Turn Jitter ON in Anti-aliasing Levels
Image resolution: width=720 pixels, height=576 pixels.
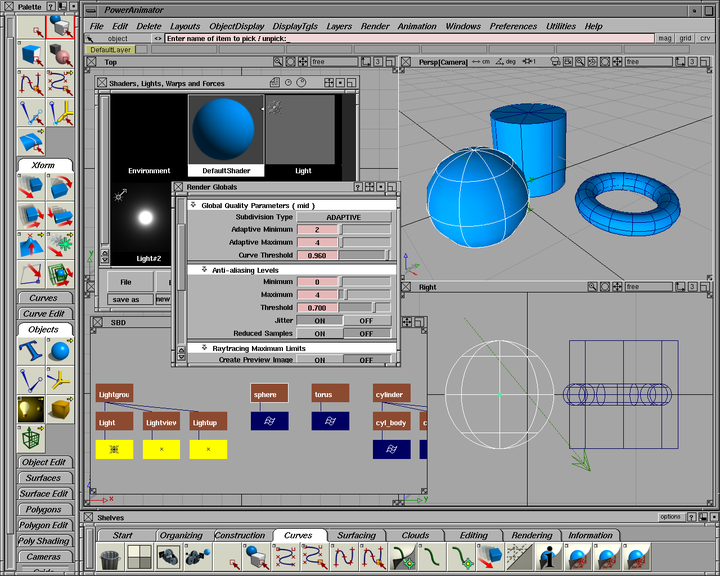coord(320,320)
